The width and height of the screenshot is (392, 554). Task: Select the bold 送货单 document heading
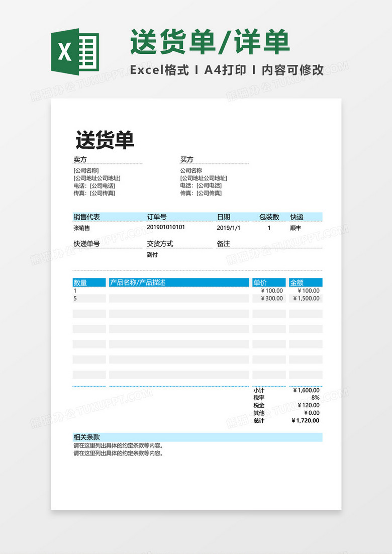(105, 140)
